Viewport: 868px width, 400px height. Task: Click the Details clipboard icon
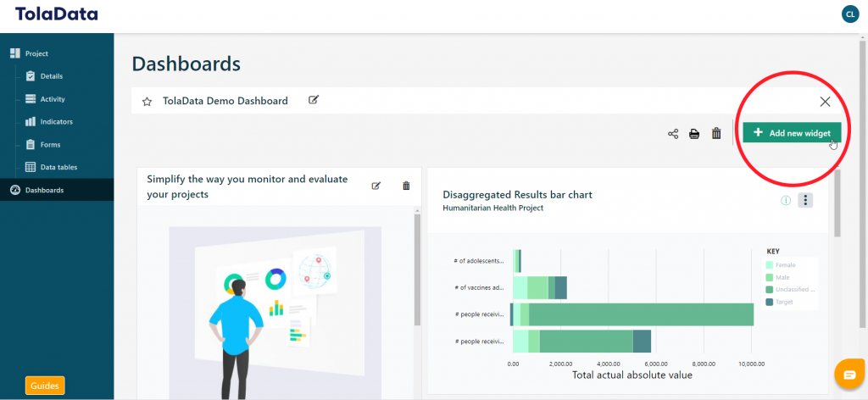(31, 76)
